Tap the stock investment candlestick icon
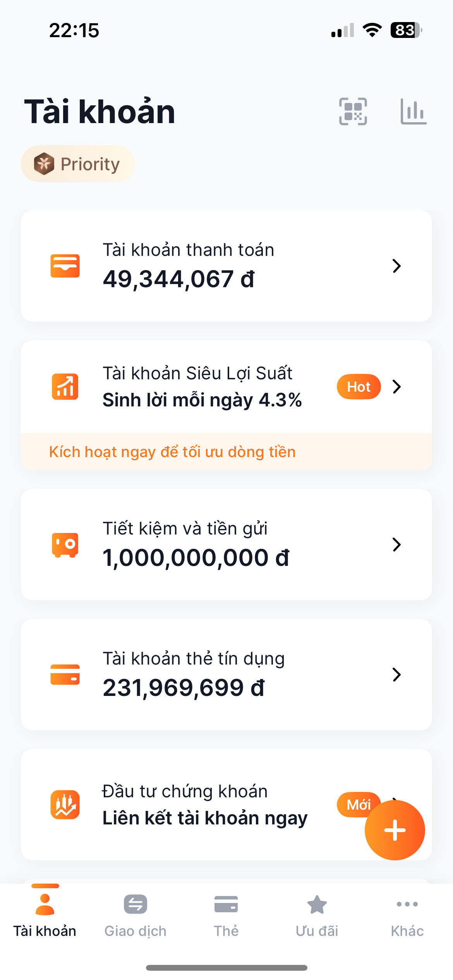Image resolution: width=453 pixels, height=980 pixels. [x=65, y=805]
